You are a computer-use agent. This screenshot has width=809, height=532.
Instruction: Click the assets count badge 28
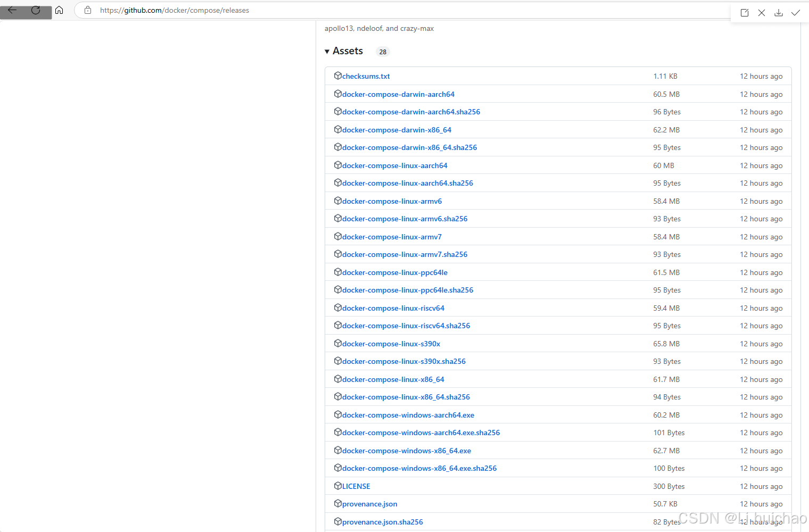tap(383, 52)
